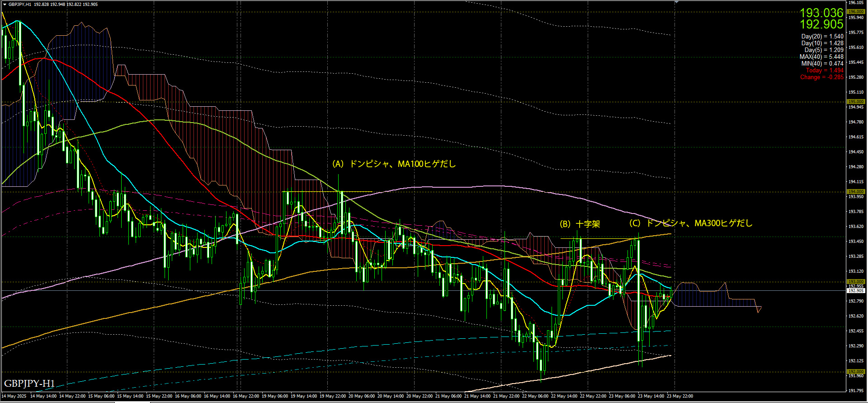
Task: Click the Day(10) = 1.428 readout
Action: [822, 43]
